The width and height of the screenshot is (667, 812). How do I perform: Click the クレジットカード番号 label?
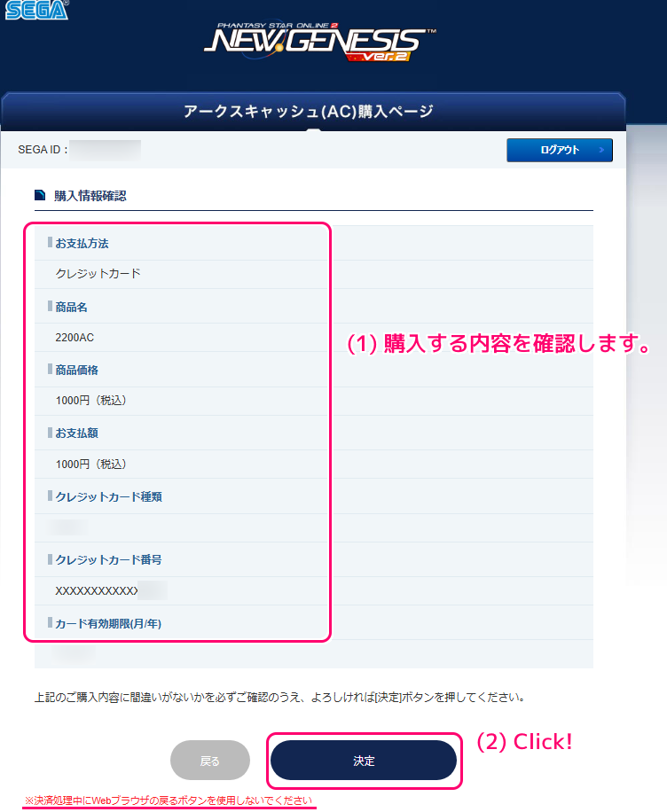[108, 560]
